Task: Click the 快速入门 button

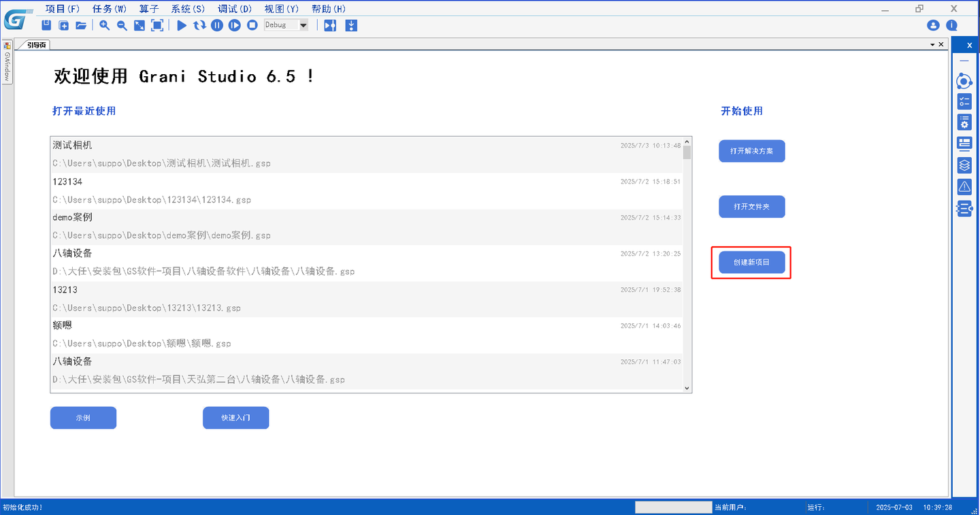Action: pos(236,418)
